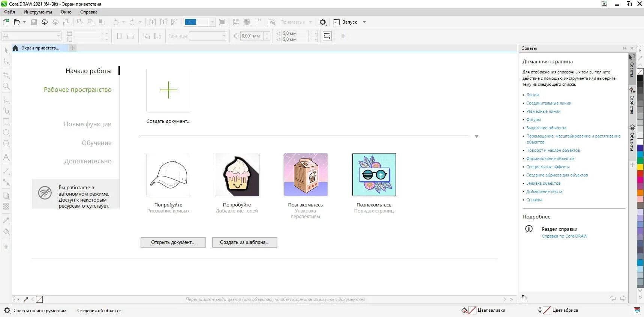644x317 pixels.
Task: Click the home icon on welcome tab
Action: pyautogui.click(x=15, y=48)
